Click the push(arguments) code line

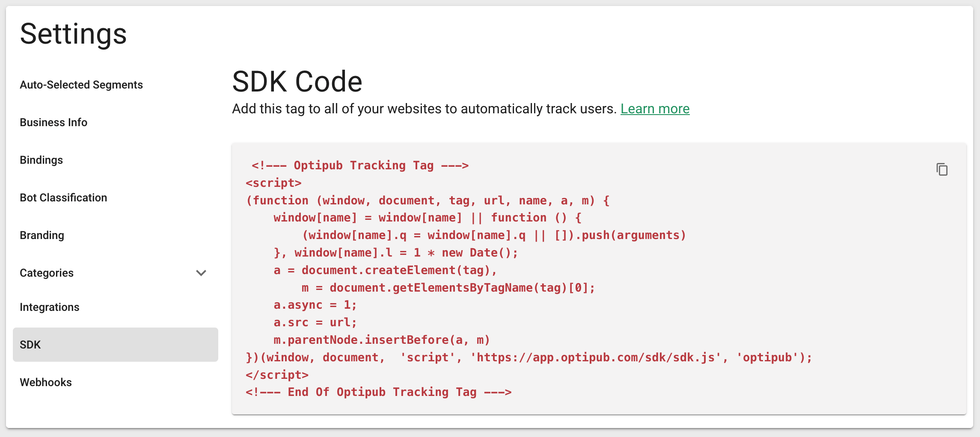pyautogui.click(x=494, y=235)
